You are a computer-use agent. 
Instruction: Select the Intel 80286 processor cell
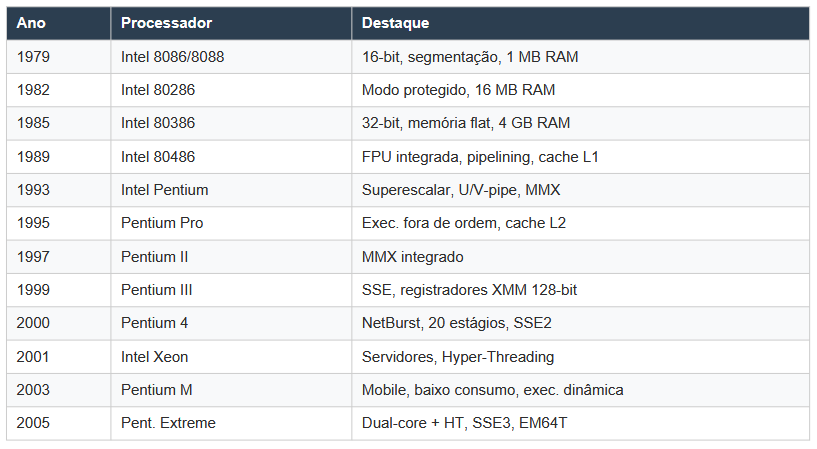pyautogui.click(x=231, y=90)
